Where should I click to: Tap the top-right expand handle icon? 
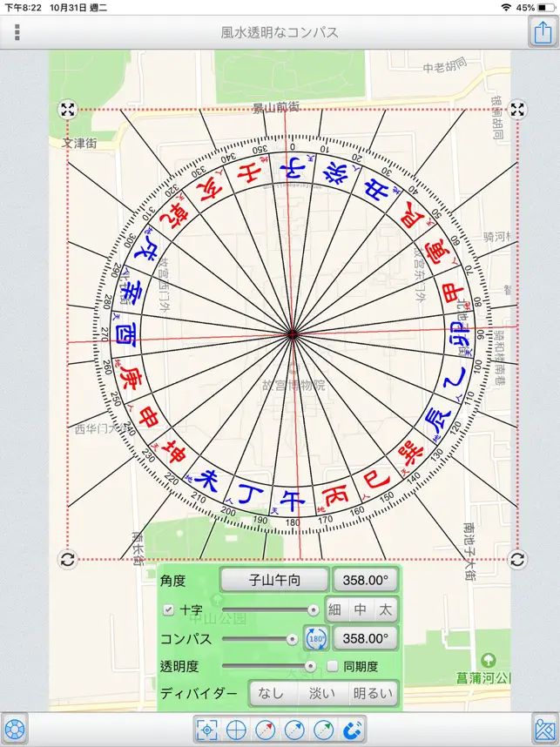[517, 110]
